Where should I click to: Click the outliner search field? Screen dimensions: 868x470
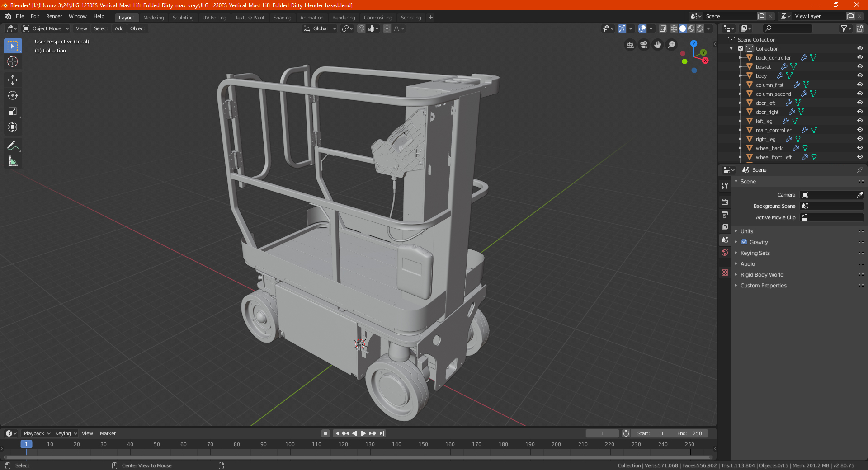[x=787, y=28]
